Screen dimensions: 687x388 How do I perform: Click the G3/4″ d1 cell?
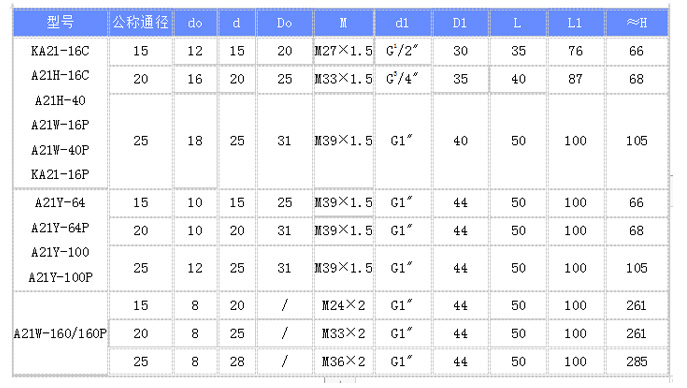[402, 79]
